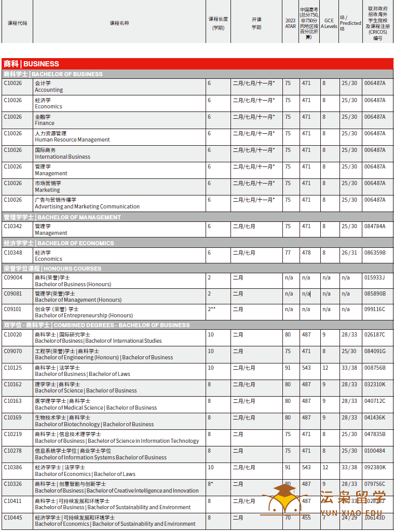The image size is (394, 532).
Task: Click Bachelor of Science | Bachelor of Business
Action: [86, 391]
